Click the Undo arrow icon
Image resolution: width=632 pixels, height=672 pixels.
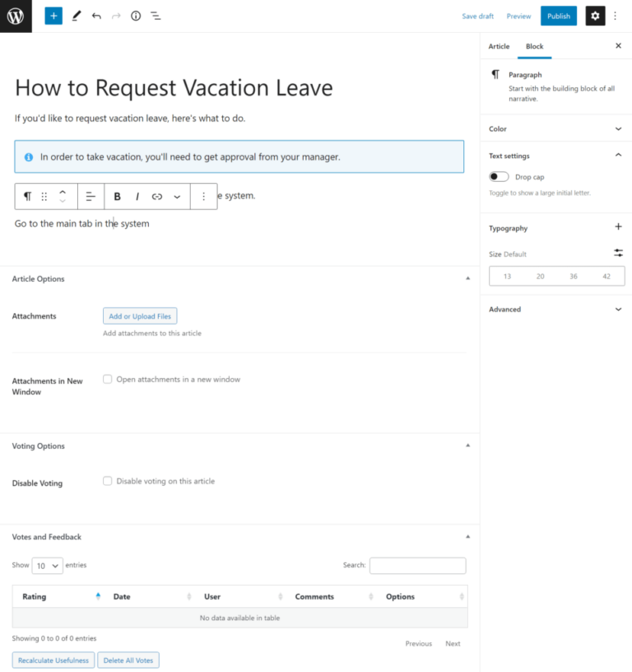(x=96, y=15)
